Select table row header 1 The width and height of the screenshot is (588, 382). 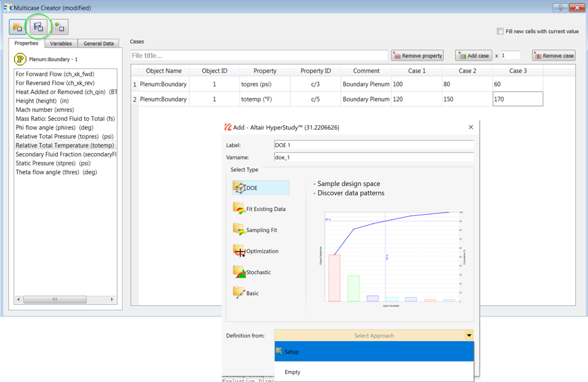[x=134, y=84]
